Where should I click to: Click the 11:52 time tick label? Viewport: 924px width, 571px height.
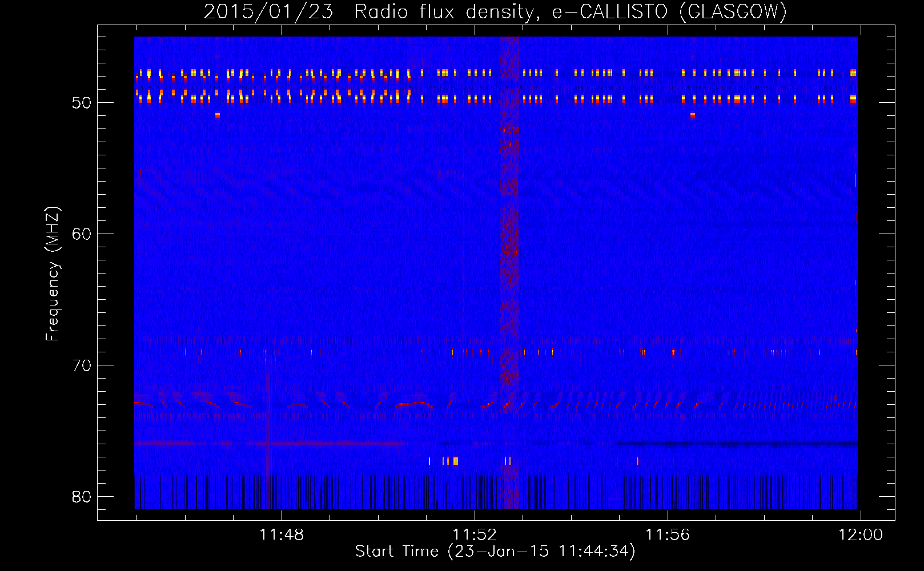[475, 535]
